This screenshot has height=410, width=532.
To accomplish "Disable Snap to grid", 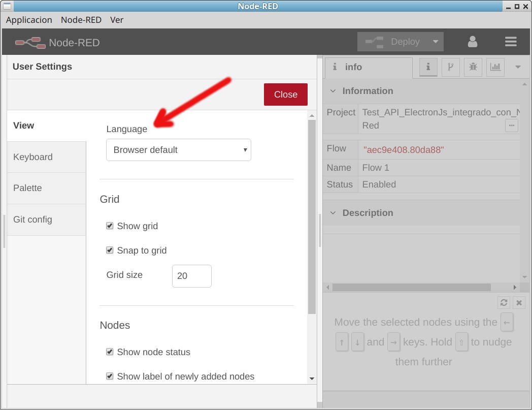I will point(110,250).
